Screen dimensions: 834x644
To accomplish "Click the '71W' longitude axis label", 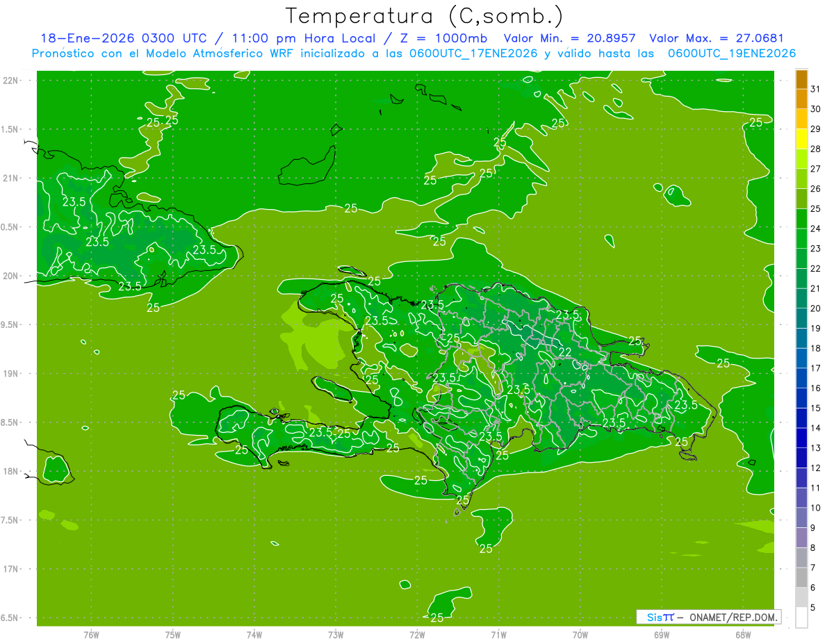I will [x=498, y=634].
